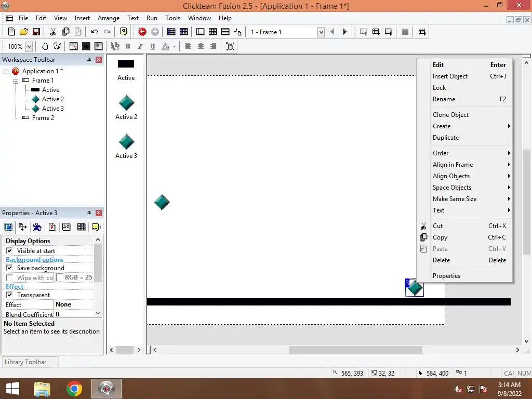
Task: Open the Data Elements music note icon
Action: [x=238, y=32]
